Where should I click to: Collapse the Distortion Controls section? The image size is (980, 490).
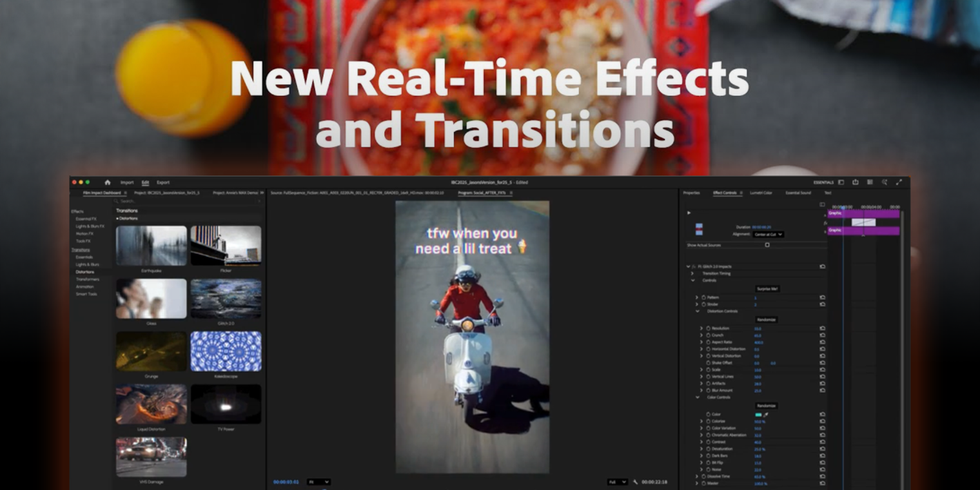(x=698, y=311)
